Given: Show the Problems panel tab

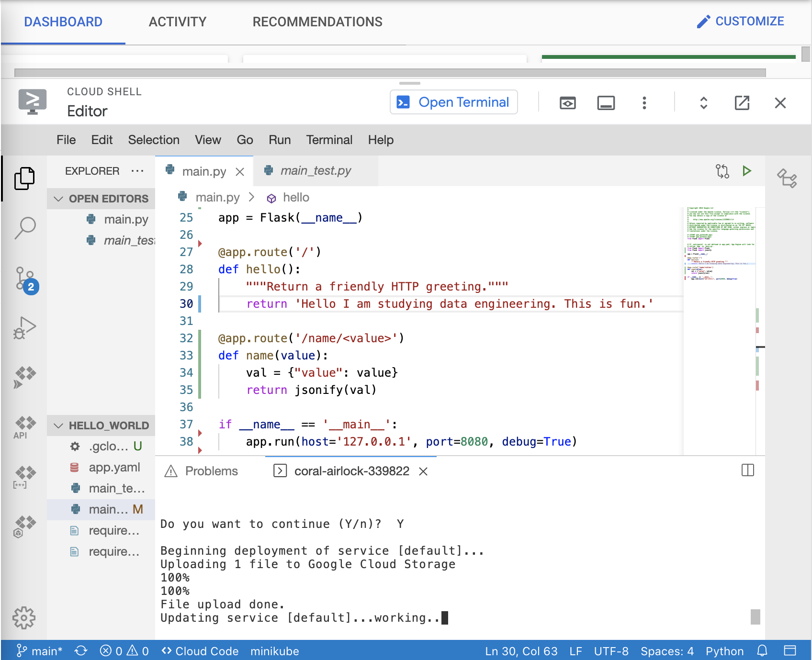Looking at the screenshot, I should (201, 471).
